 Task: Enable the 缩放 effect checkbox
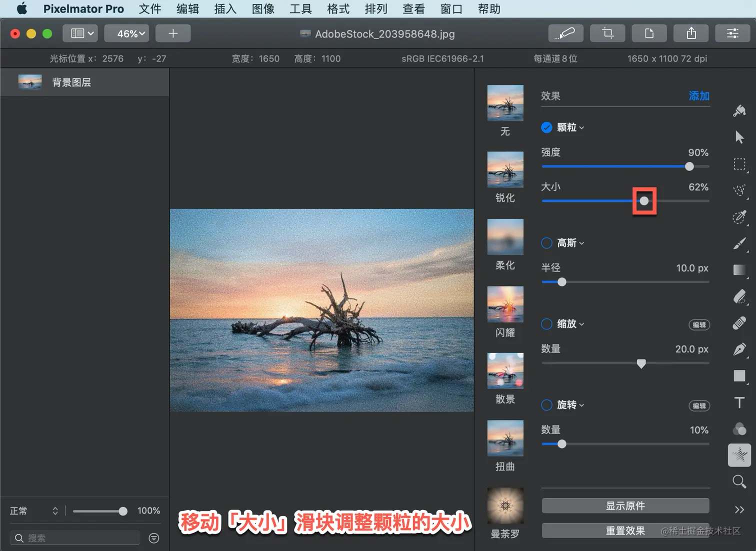pyautogui.click(x=546, y=324)
